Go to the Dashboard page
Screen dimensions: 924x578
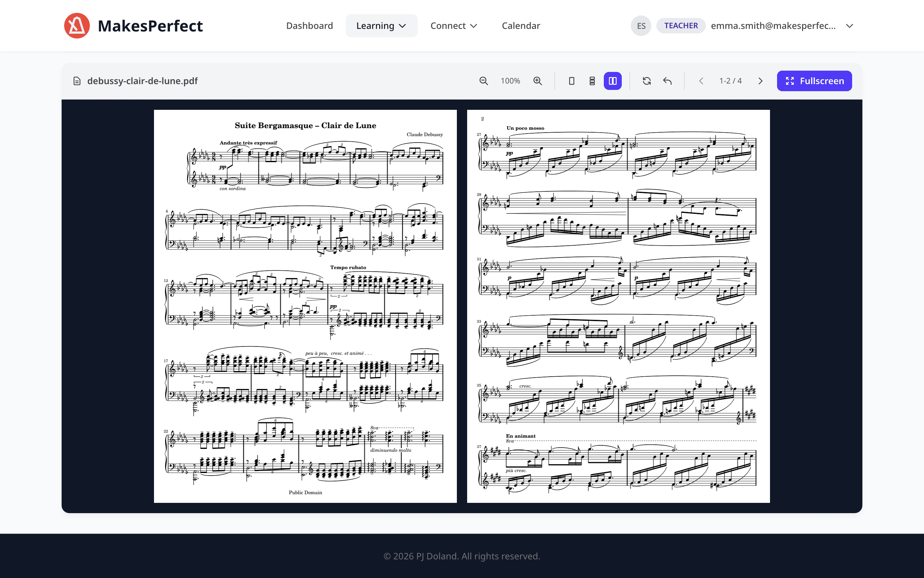(309, 26)
